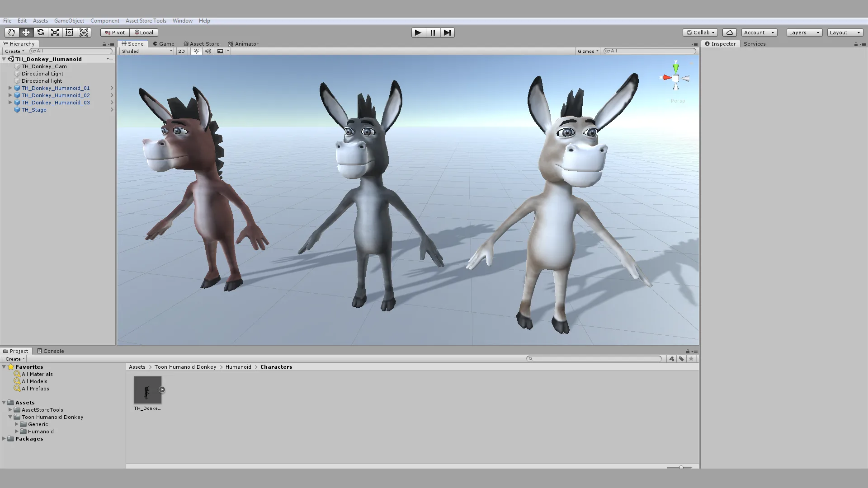The height and width of the screenshot is (488, 868).
Task: Select Directional Light in the Hierarchy
Action: (x=42, y=74)
